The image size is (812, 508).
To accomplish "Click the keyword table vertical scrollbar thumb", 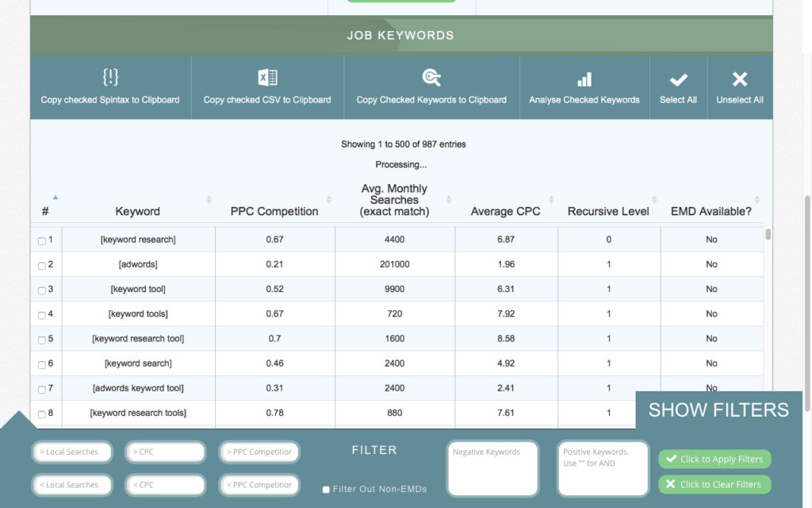I will click(x=768, y=234).
